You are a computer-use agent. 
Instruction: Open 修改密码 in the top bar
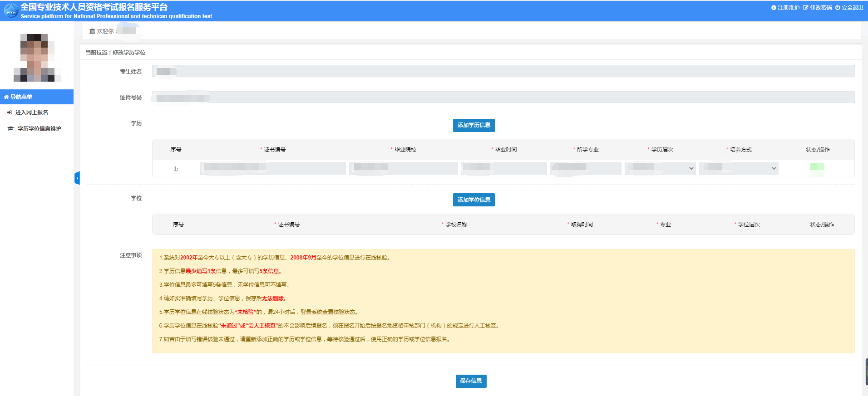click(817, 8)
